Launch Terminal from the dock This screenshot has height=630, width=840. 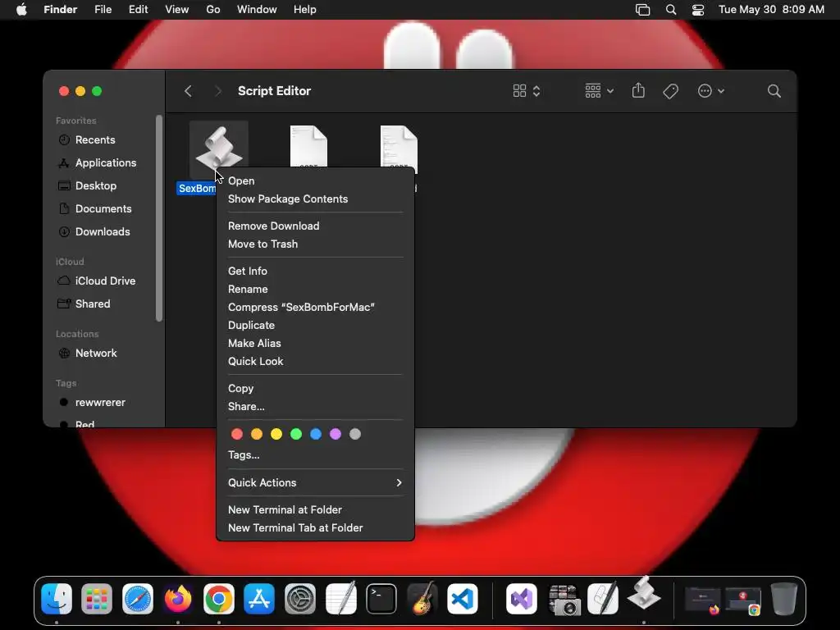381,598
